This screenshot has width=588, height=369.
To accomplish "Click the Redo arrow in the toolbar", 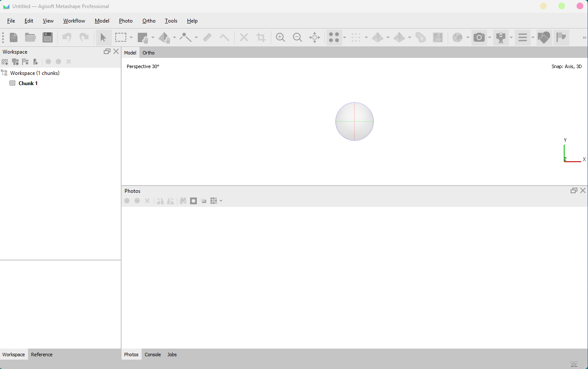I will pyautogui.click(x=84, y=37).
